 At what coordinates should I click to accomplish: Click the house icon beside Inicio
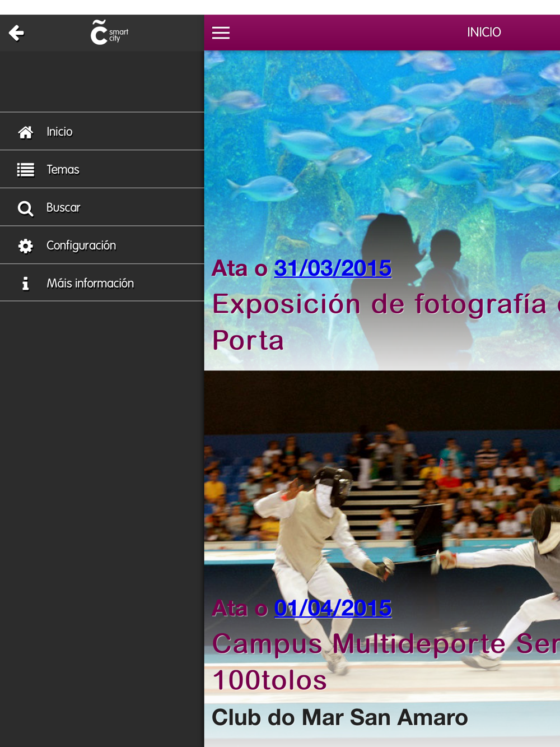point(25,132)
